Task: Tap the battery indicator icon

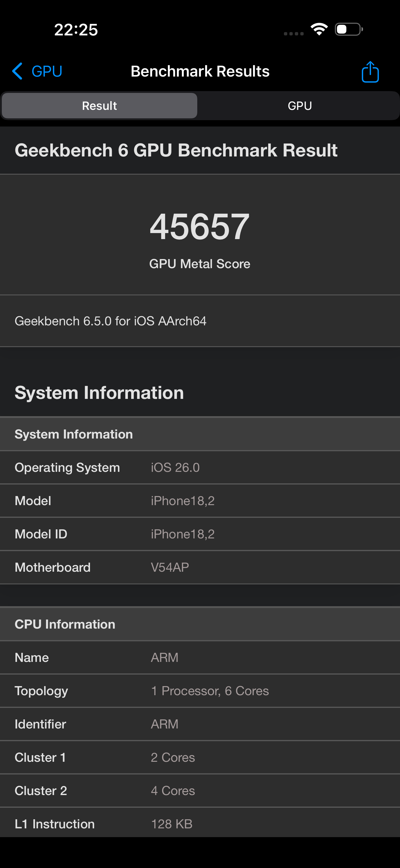Action: [348, 29]
